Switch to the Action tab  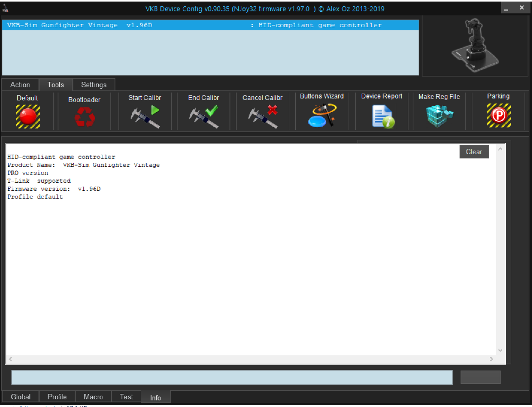coord(20,85)
